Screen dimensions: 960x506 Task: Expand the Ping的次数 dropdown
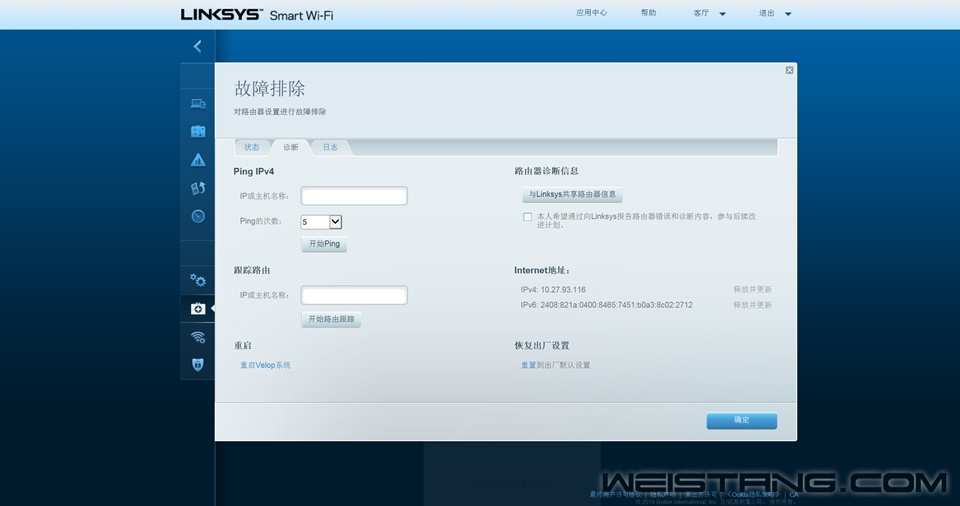click(x=335, y=222)
